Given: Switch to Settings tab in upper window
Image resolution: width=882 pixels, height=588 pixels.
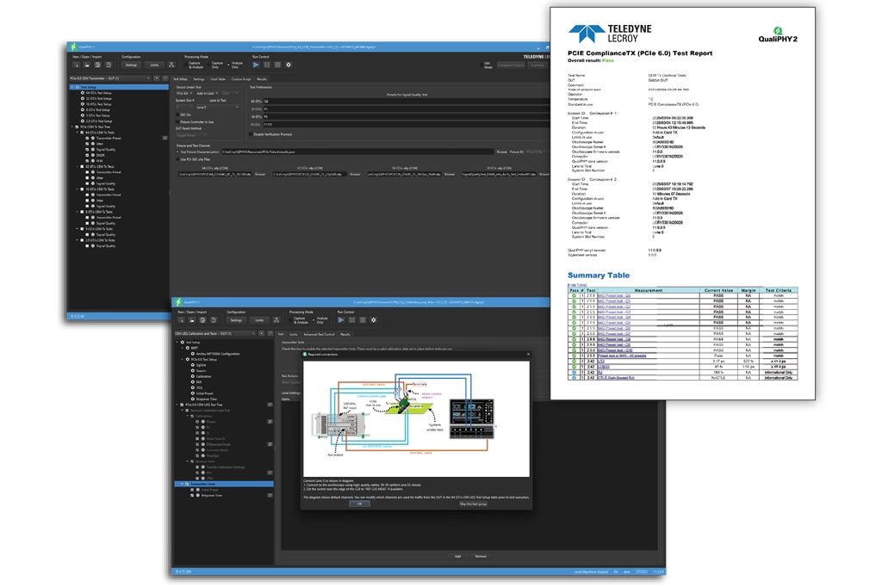Looking at the screenshot, I should coord(199,79).
